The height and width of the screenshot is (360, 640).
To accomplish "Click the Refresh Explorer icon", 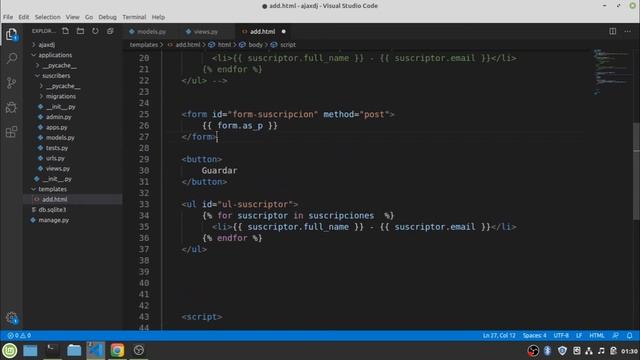I will (x=95, y=31).
